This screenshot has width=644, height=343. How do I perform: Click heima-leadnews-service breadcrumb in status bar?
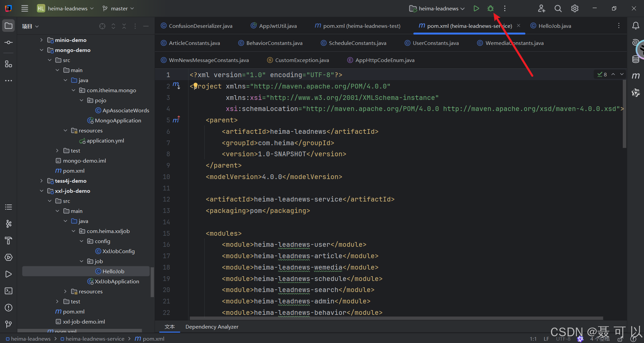pos(92,339)
